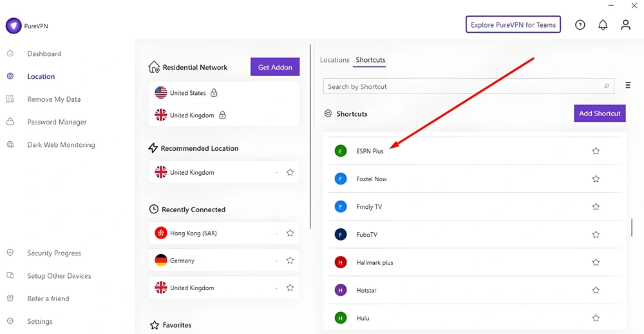Viewport: 644px width, 334px height.
Task: Connect to the Hulu shortcut
Action: click(474, 318)
